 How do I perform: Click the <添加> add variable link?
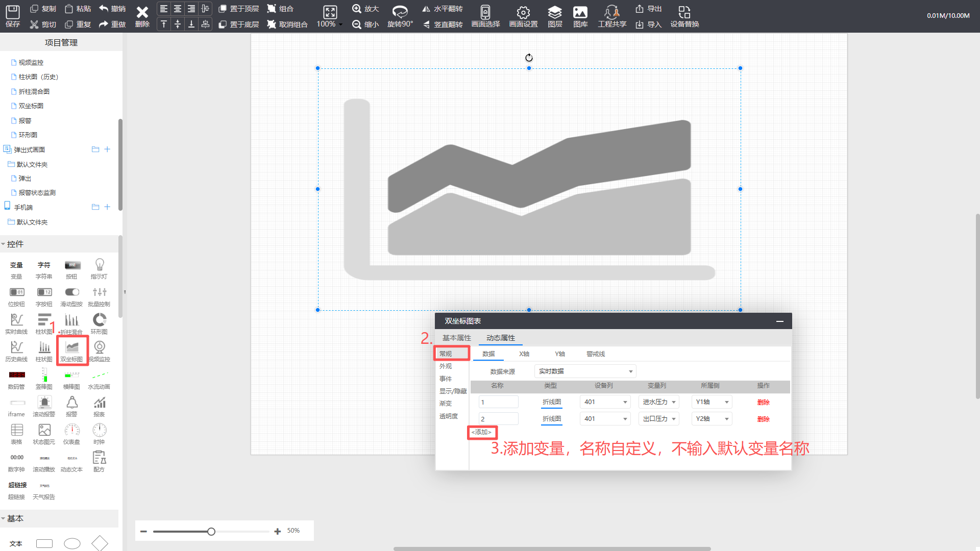coord(481,433)
